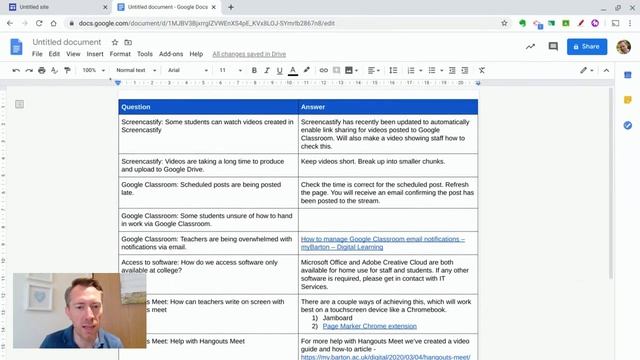Open the font size 11 dropdown

pyautogui.click(x=230, y=70)
